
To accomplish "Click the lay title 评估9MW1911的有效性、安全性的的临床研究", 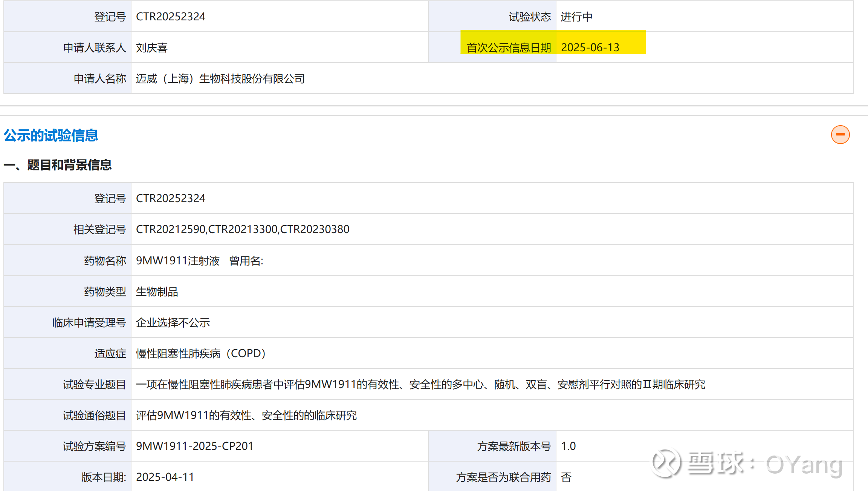I will 246,415.
